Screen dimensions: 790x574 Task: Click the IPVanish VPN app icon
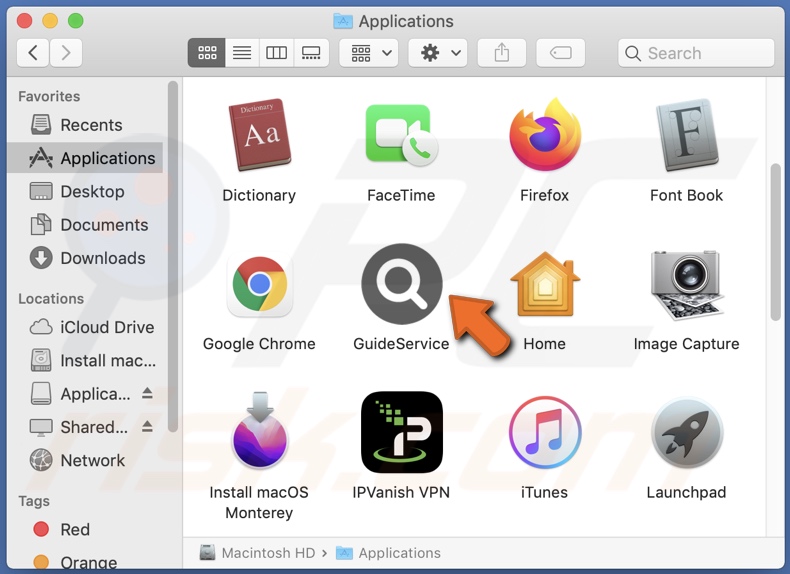[x=402, y=432]
